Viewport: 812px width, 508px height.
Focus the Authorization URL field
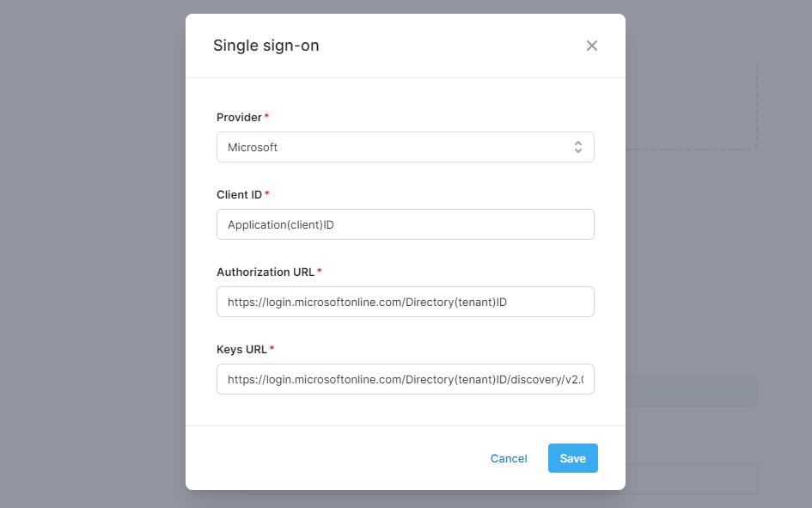coord(405,301)
